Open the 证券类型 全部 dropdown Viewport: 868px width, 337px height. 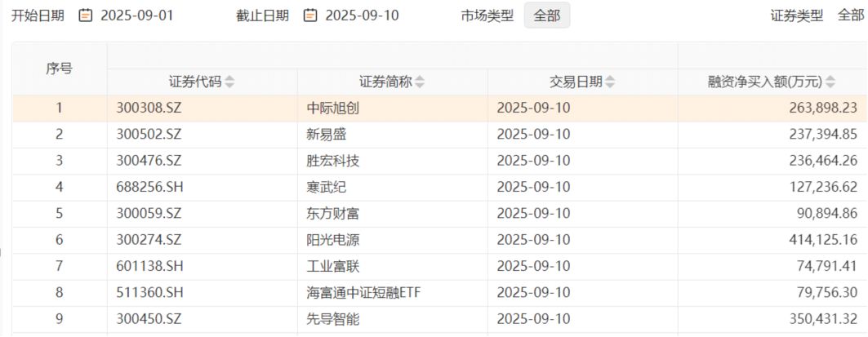pos(850,16)
